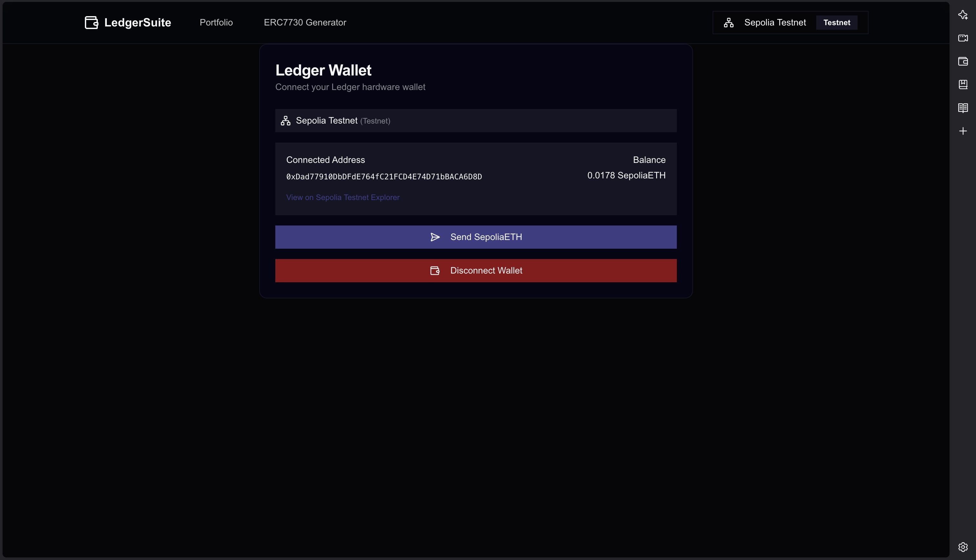Open the wallet sidebar panel icon
This screenshot has width=976, height=560.
coord(963,61)
